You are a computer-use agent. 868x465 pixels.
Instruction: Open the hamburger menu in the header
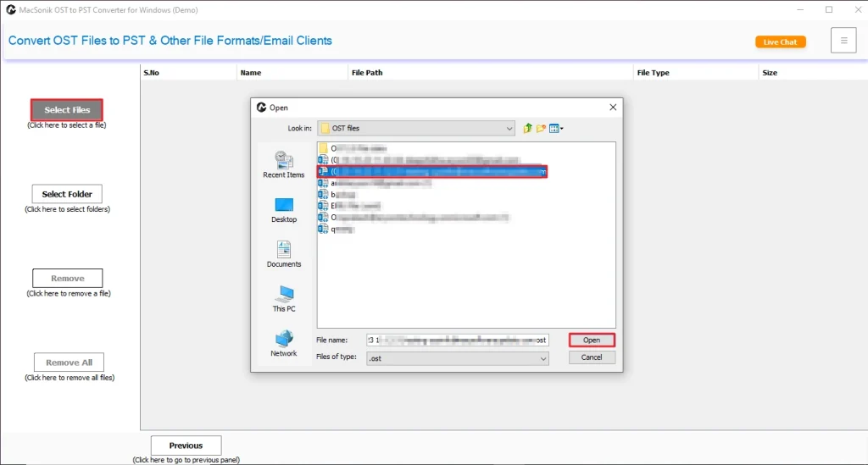(843, 41)
